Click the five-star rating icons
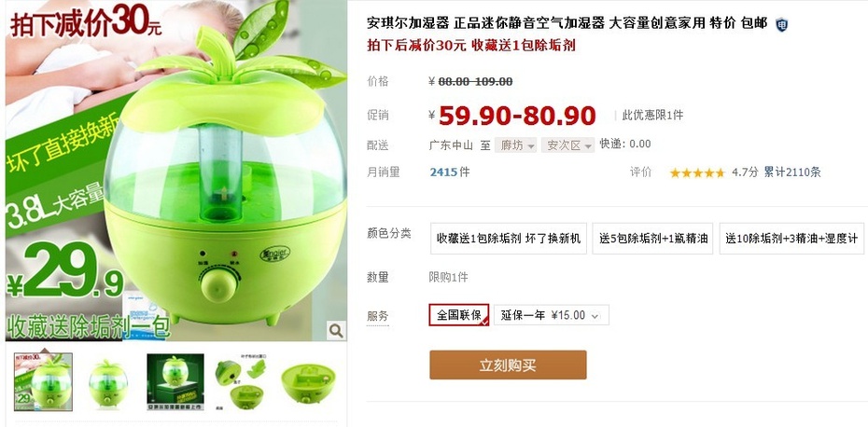The image size is (868, 427). pyautogui.click(x=697, y=173)
